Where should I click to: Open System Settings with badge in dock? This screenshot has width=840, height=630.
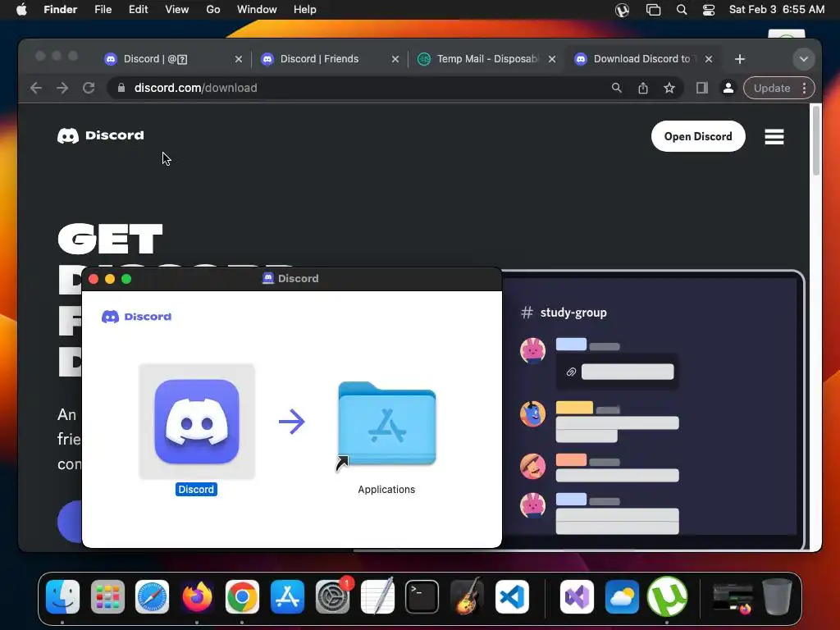point(333,596)
